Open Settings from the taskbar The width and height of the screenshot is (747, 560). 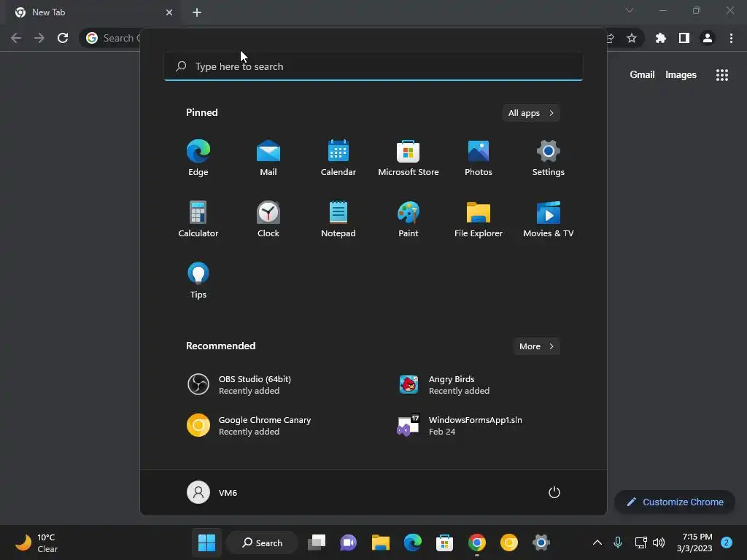click(x=541, y=542)
